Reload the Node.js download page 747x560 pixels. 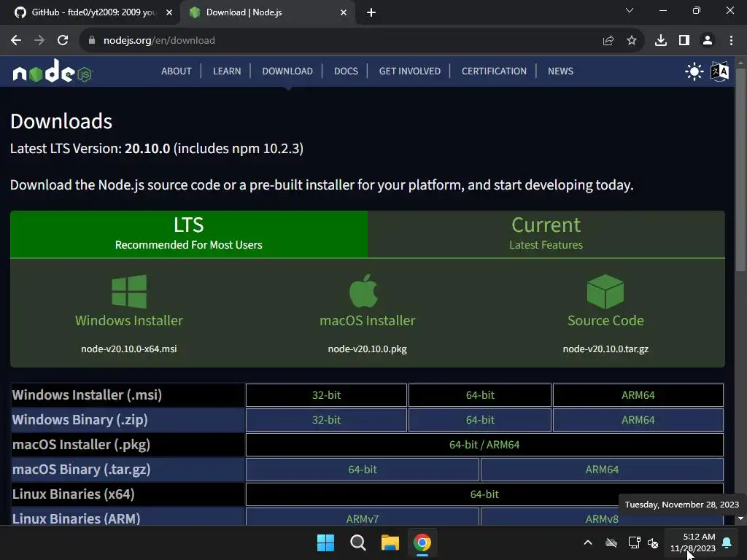63,41
